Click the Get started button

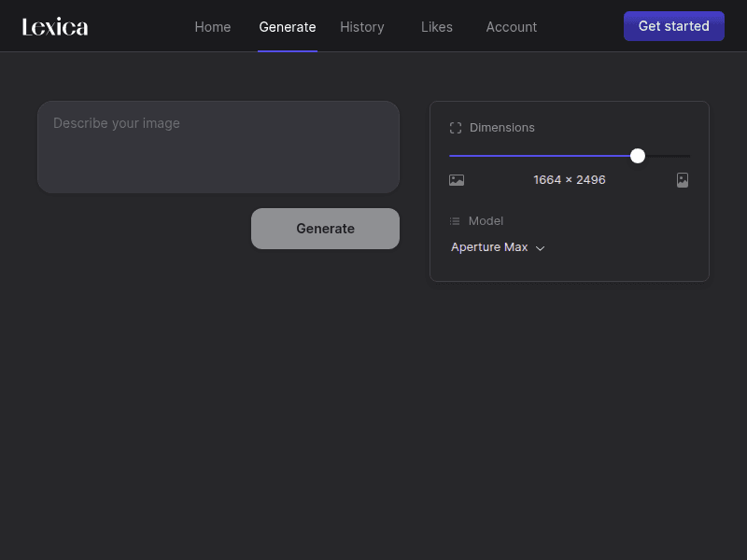673,26
